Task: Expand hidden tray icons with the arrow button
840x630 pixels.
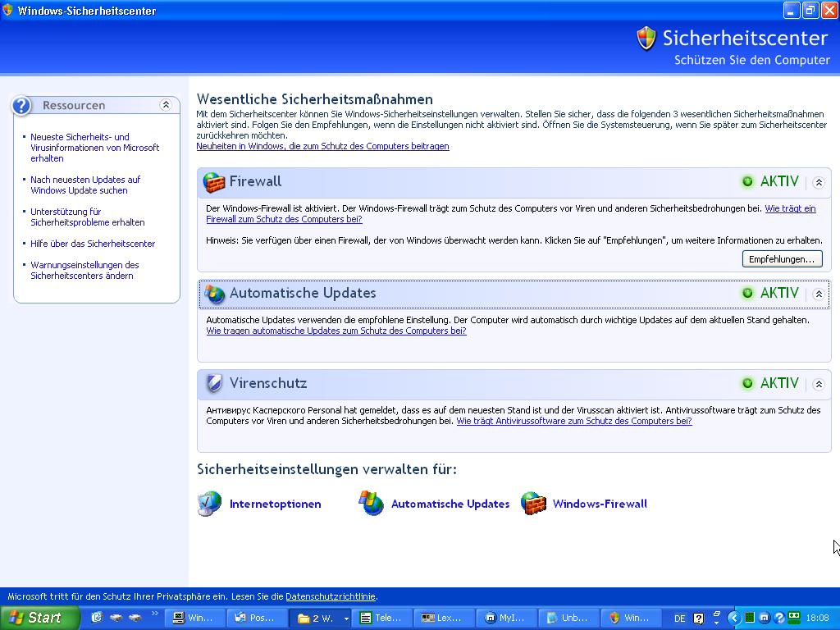Action: (x=734, y=618)
